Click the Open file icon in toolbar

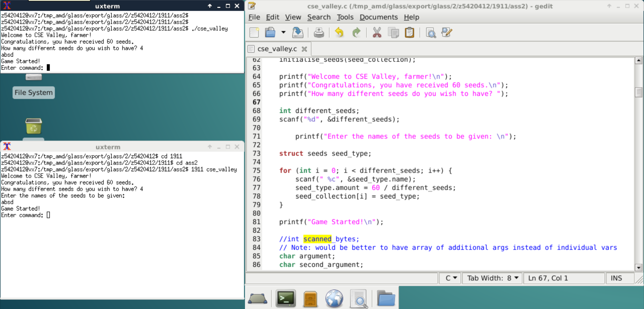(270, 33)
